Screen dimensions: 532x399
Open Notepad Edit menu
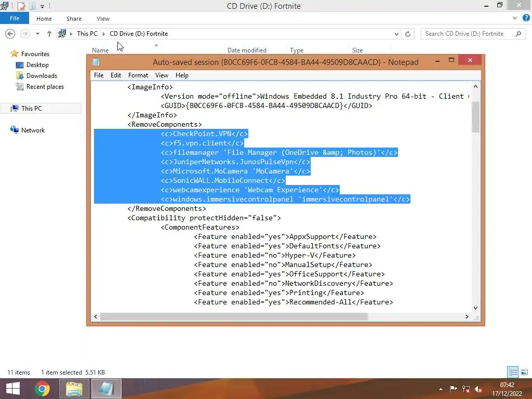tap(116, 75)
